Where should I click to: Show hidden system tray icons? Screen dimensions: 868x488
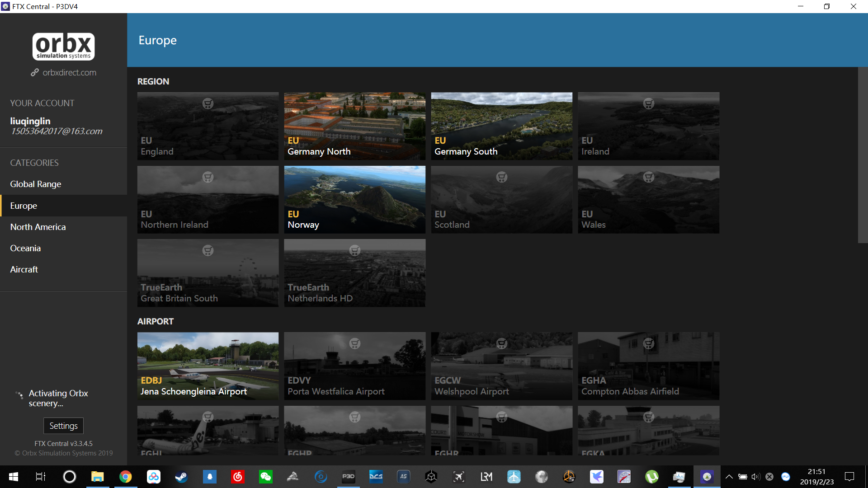(729, 477)
